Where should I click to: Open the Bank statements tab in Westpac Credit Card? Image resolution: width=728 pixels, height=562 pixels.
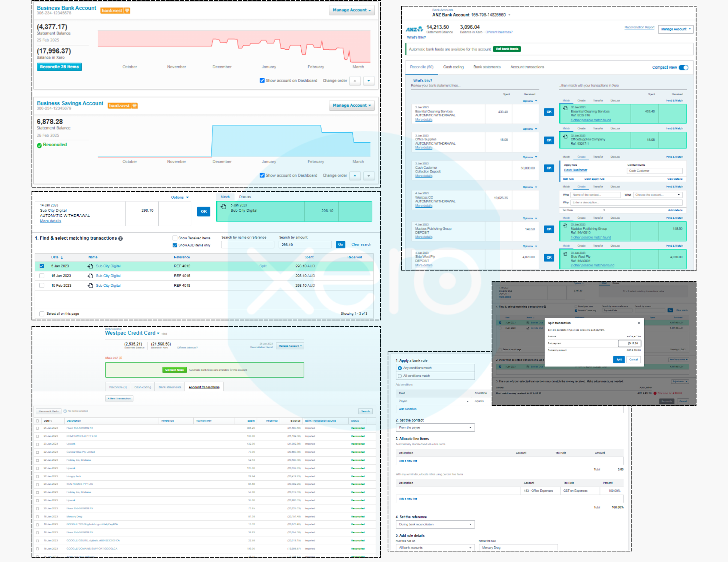point(170,387)
